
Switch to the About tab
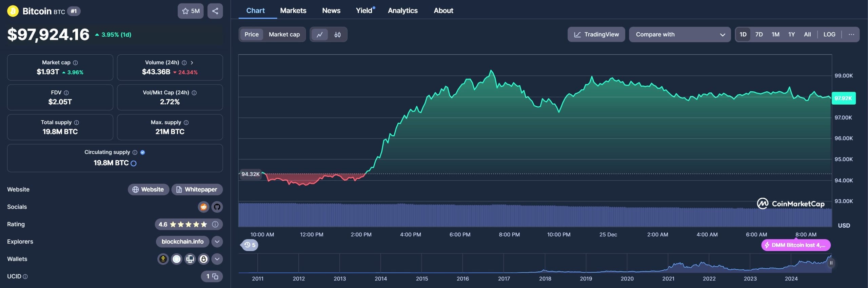pos(443,11)
